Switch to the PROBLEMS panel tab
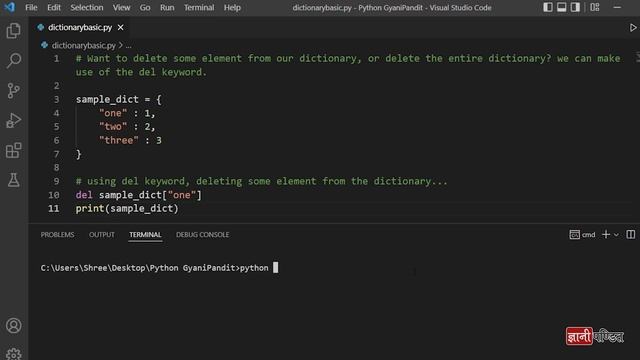The height and width of the screenshot is (360, 640). [57, 235]
